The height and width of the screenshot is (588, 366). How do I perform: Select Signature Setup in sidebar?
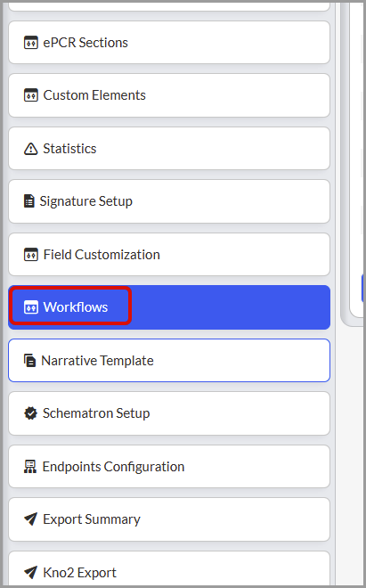pos(169,201)
